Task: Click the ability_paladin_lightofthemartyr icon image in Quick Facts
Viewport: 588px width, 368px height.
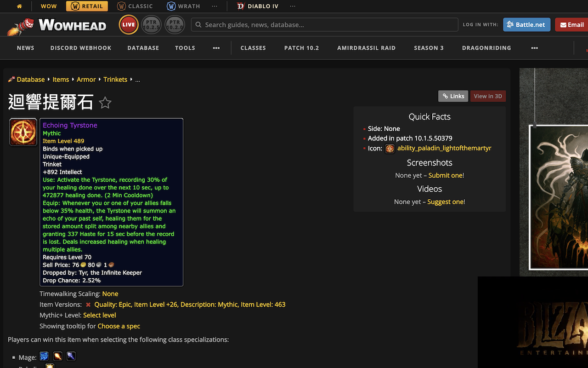Action: tap(390, 149)
